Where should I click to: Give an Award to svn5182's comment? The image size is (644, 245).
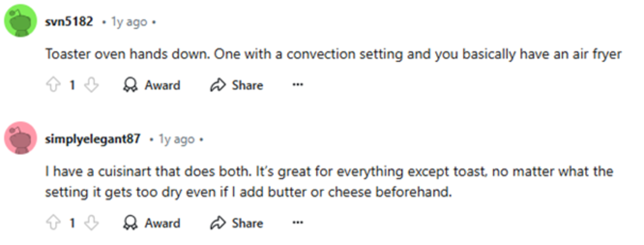click(151, 85)
